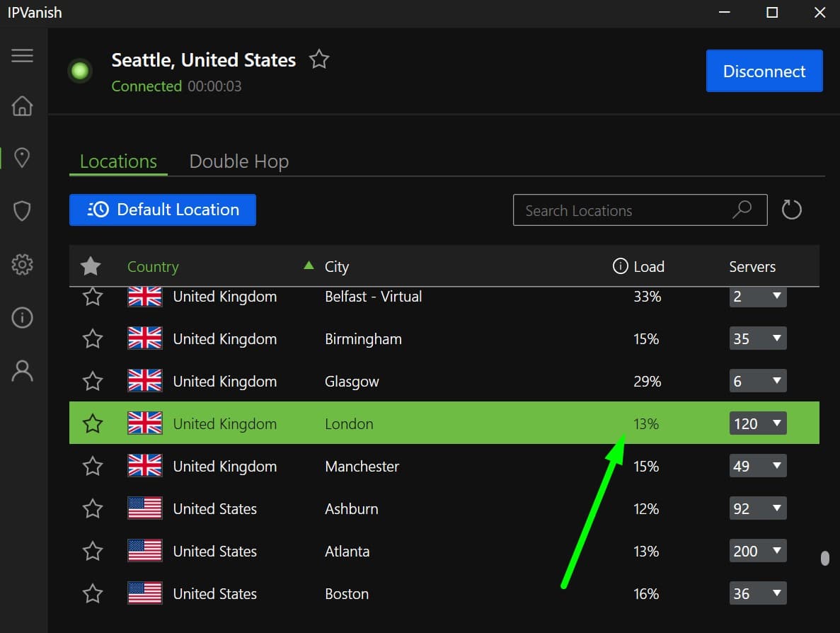Click the green sort arrow next to Country
The image size is (840, 633).
pos(309,265)
